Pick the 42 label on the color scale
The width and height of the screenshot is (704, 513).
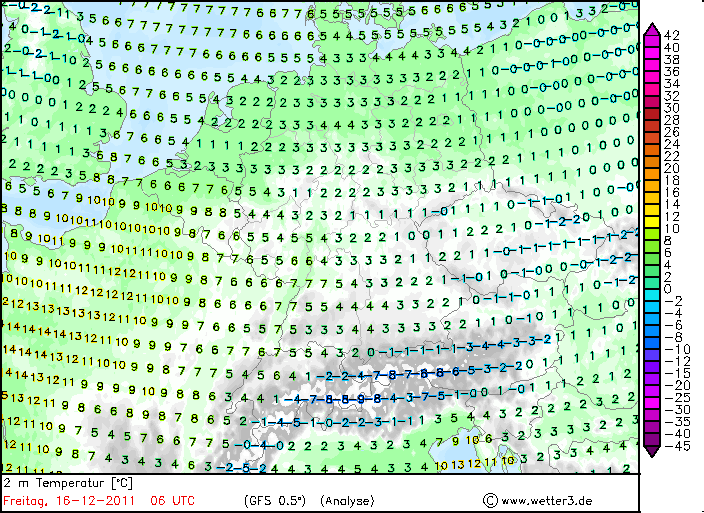coord(672,35)
